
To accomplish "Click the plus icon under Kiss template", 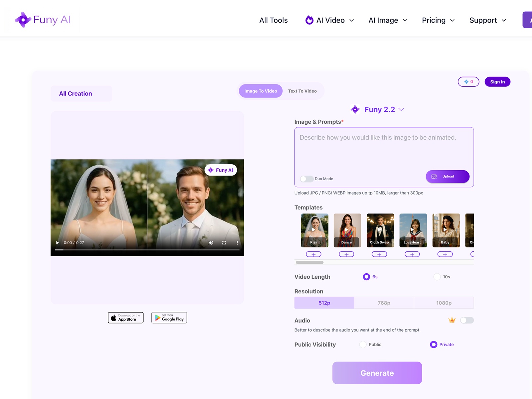I will (x=314, y=254).
